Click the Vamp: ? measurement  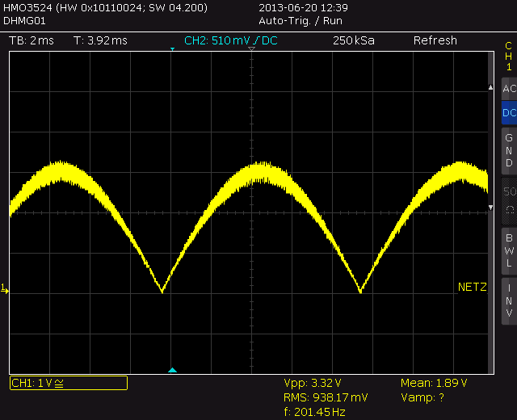tap(422, 397)
